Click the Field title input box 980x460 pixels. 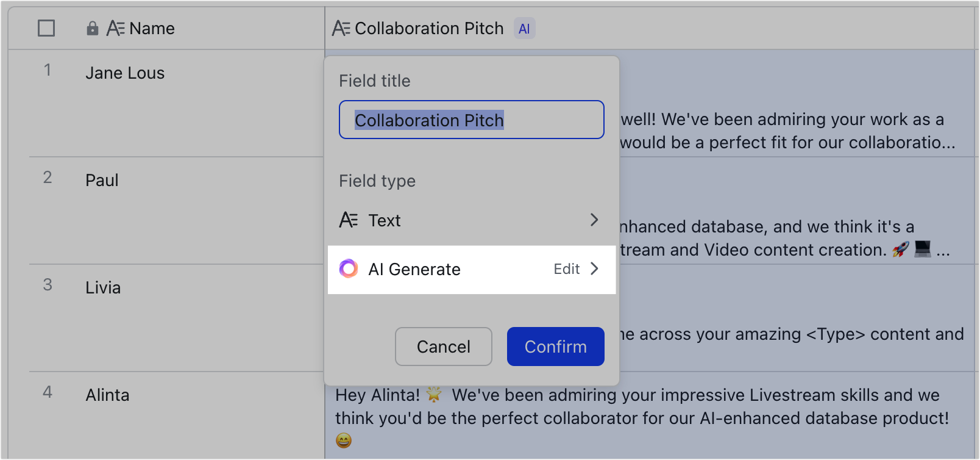pyautogui.click(x=470, y=120)
